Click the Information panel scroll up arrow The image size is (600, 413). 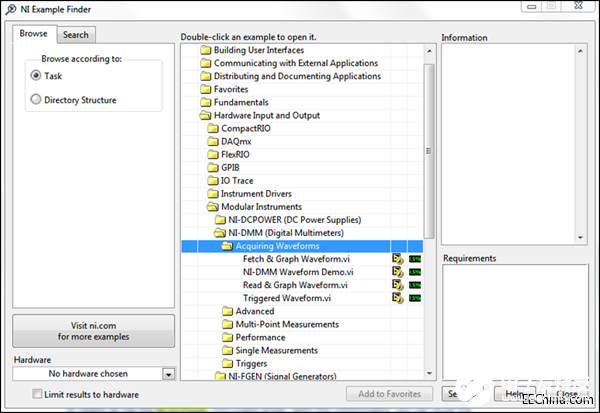coord(580,51)
